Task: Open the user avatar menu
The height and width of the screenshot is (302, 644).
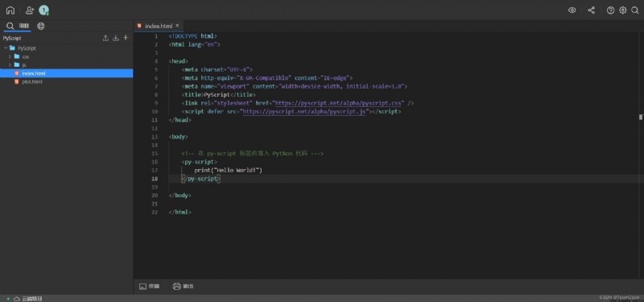Action: (x=43, y=10)
